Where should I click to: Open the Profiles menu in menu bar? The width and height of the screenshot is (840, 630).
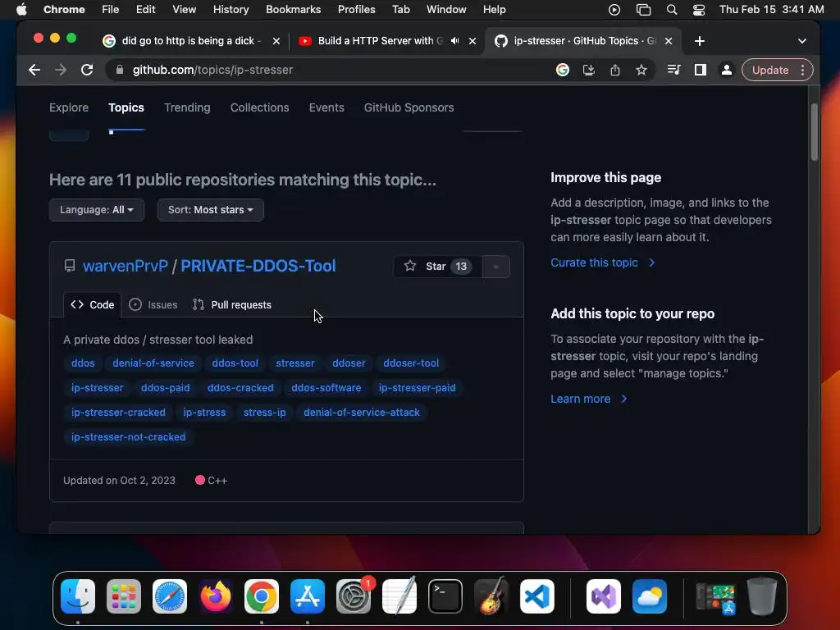pyautogui.click(x=356, y=10)
